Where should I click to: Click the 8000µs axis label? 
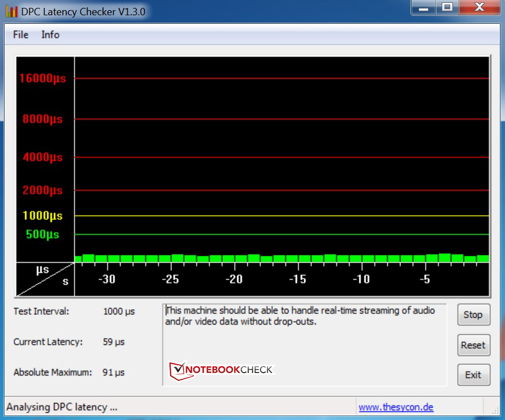coord(42,119)
